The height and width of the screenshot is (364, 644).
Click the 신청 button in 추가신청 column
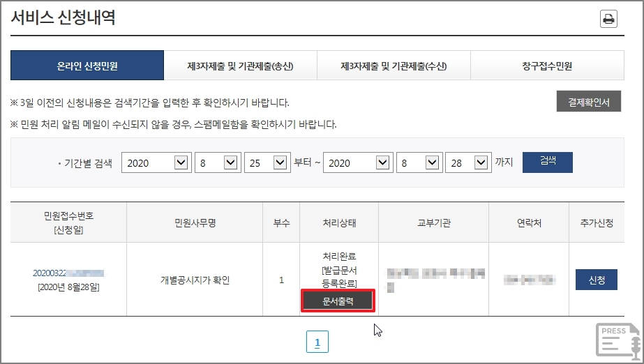pyautogui.click(x=597, y=280)
